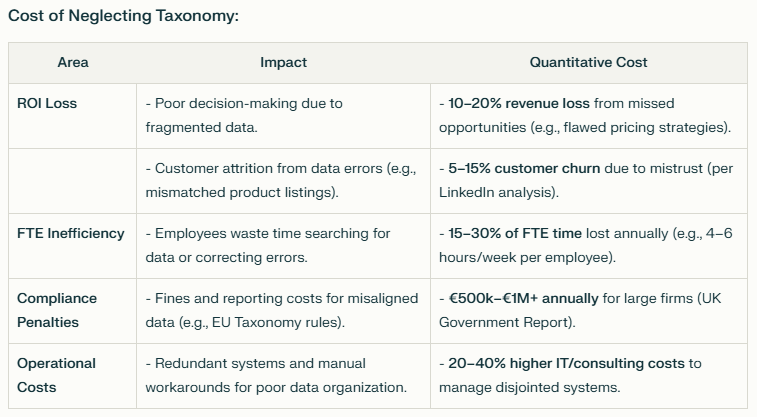Image resolution: width=757 pixels, height=417 pixels.
Task: Select the "FTE Inefficiency" row label
Action: [71, 233]
